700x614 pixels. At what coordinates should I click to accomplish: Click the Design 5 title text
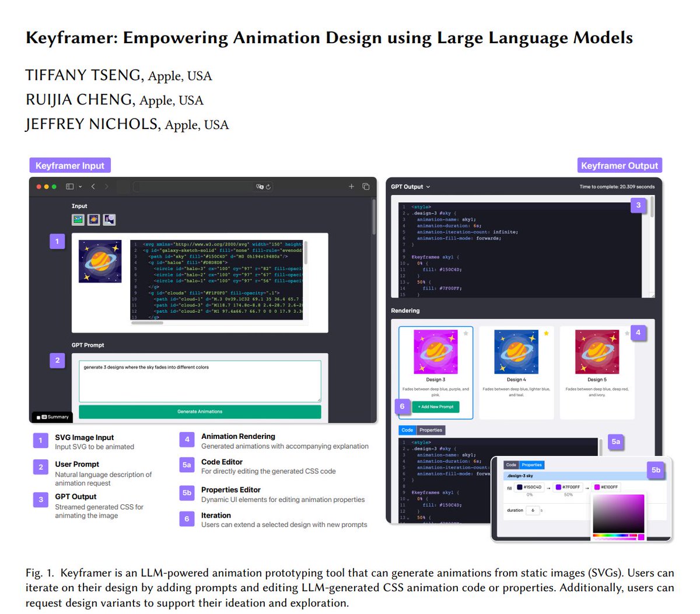597,379
